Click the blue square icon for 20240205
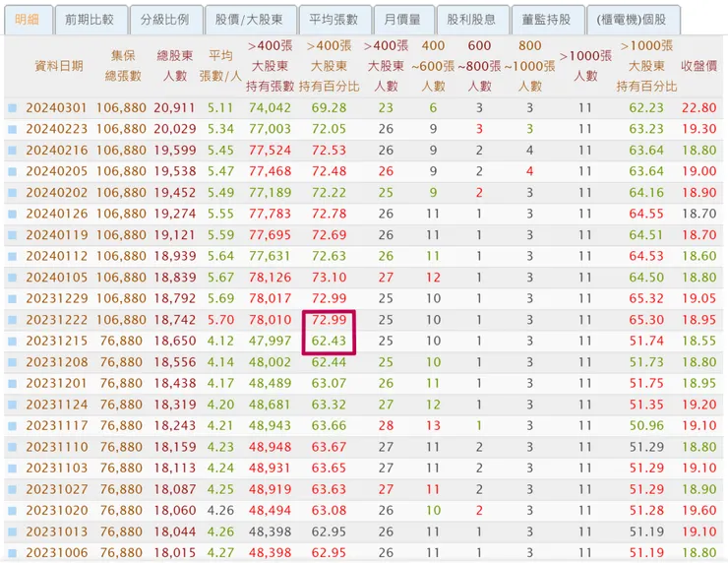The height and width of the screenshot is (563, 728). [13, 171]
